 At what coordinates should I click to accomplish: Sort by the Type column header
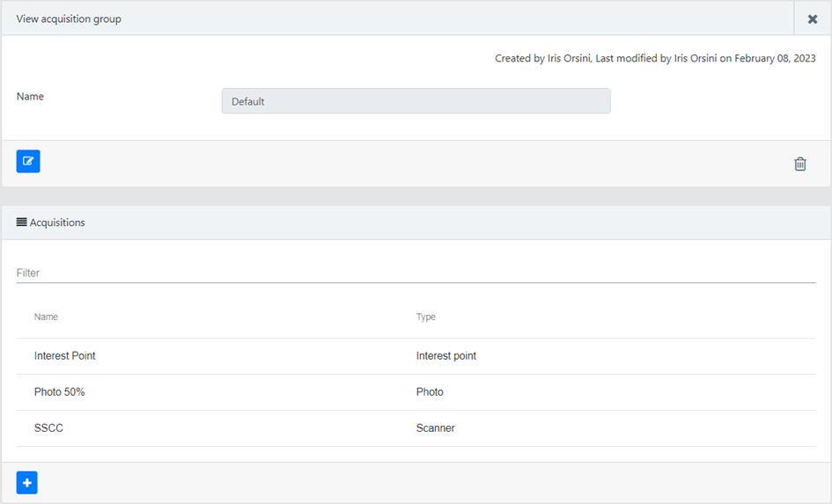[425, 317]
